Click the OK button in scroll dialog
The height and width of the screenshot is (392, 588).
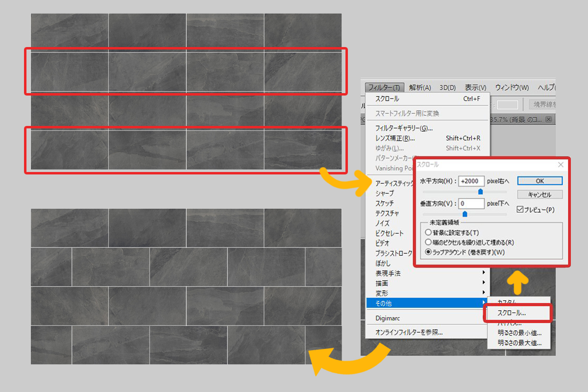[539, 181]
